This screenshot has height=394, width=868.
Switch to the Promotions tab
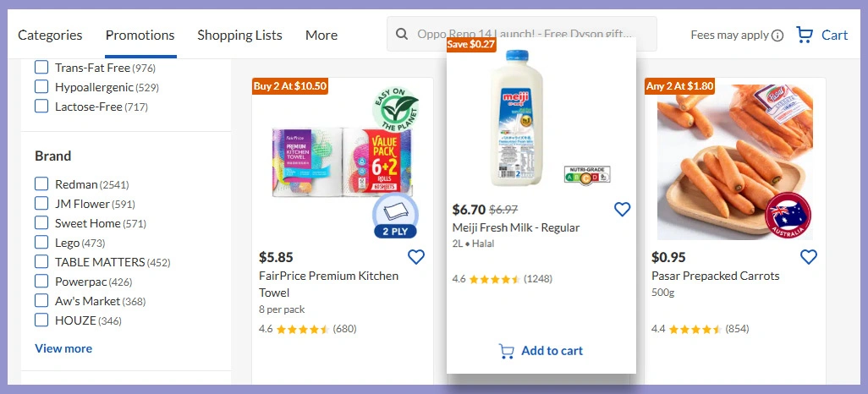tap(140, 35)
